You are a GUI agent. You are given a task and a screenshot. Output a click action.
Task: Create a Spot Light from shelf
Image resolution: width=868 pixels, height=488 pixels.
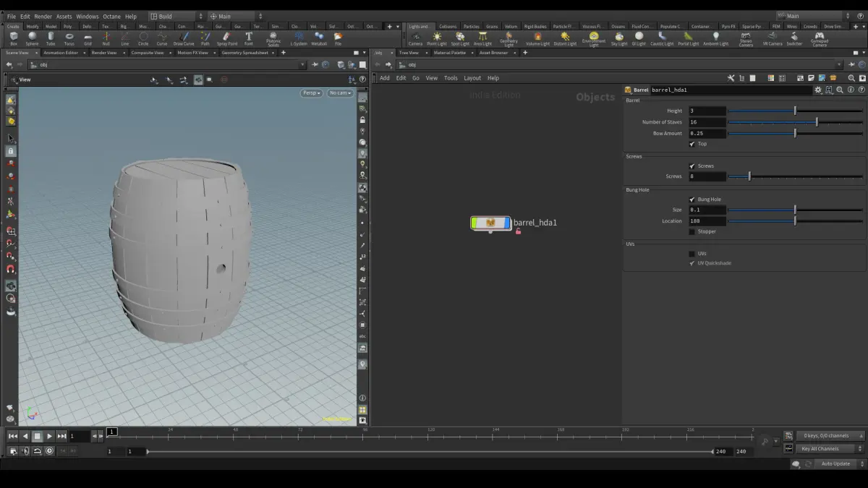[460, 38]
